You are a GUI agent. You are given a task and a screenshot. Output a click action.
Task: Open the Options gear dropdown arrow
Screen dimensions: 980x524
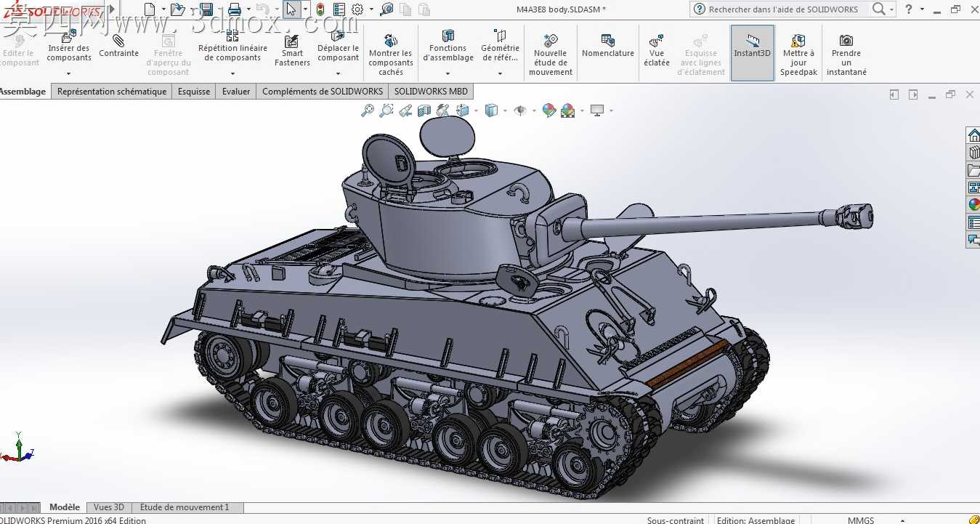click(x=370, y=9)
